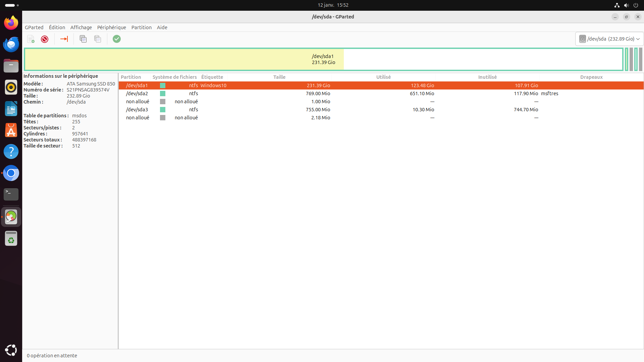
Task: Click the ntfs color swatch for /dev/sda3
Action: point(163,110)
